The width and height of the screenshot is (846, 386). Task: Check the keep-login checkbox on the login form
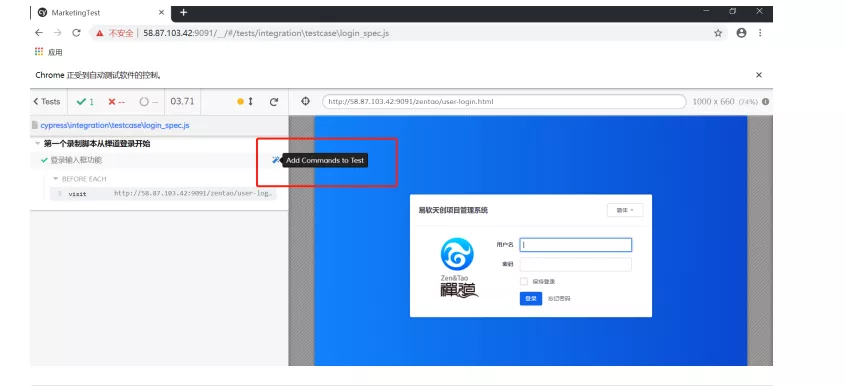523,281
